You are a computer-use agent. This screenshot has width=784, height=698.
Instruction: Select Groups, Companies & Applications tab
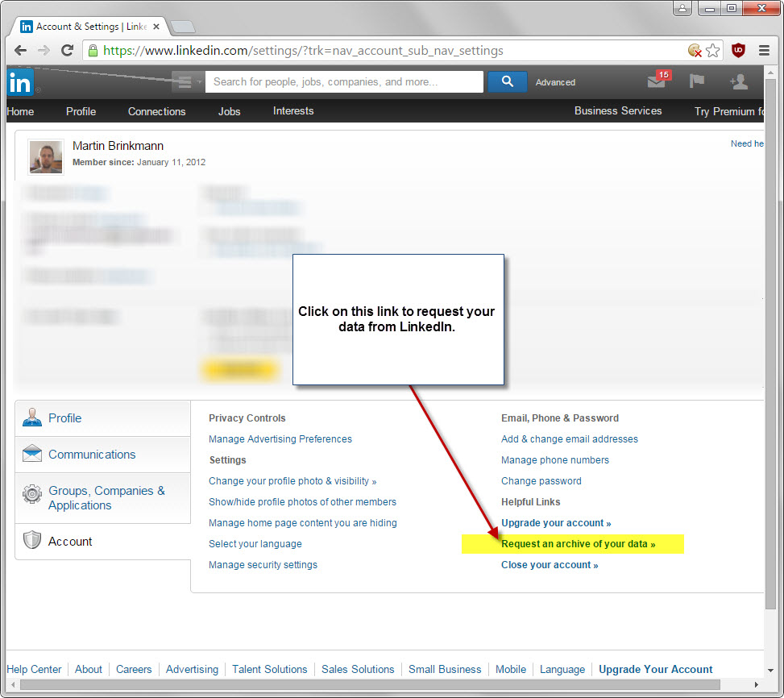(x=103, y=498)
